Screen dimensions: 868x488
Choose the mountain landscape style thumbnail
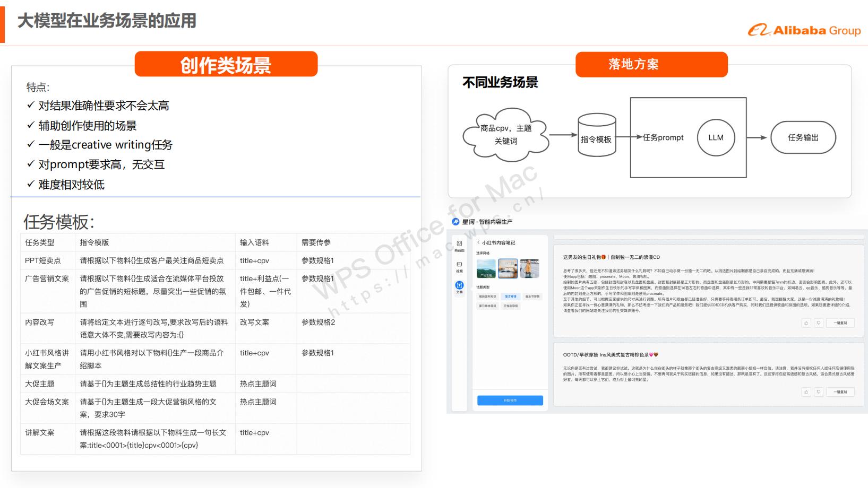pos(486,268)
